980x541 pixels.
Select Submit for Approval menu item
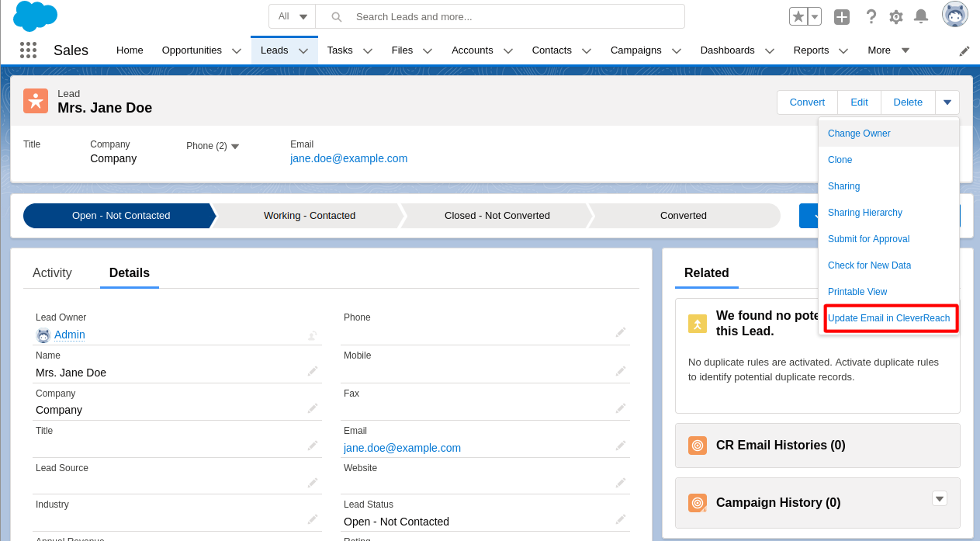(889, 239)
